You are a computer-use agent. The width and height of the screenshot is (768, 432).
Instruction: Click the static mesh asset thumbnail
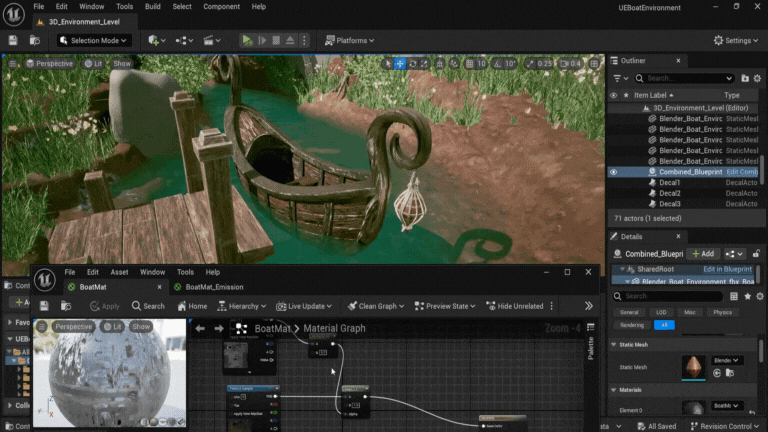(x=694, y=367)
